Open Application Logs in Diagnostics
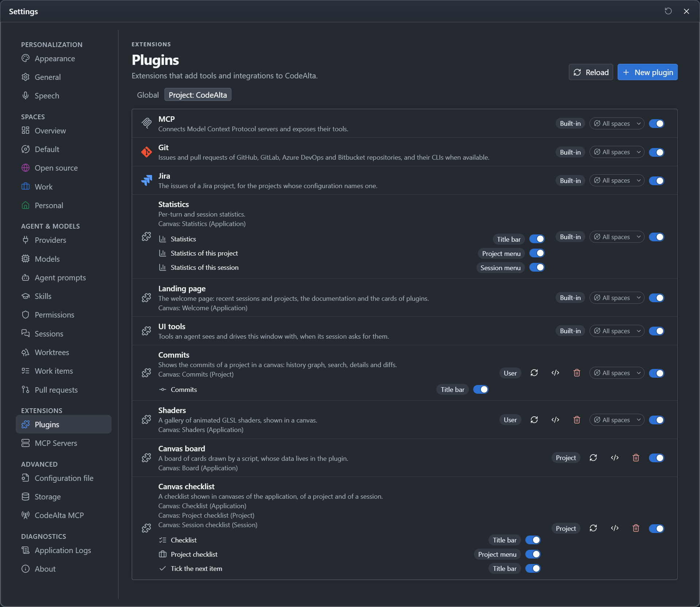700x607 pixels. click(63, 550)
